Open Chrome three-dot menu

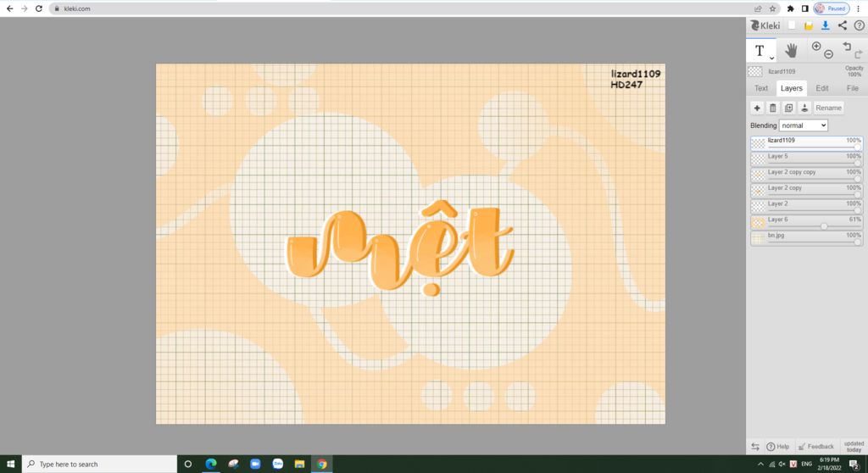point(859,8)
